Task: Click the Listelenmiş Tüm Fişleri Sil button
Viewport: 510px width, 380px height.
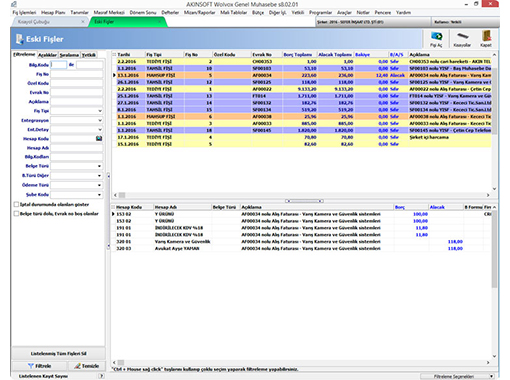Action: point(58,353)
